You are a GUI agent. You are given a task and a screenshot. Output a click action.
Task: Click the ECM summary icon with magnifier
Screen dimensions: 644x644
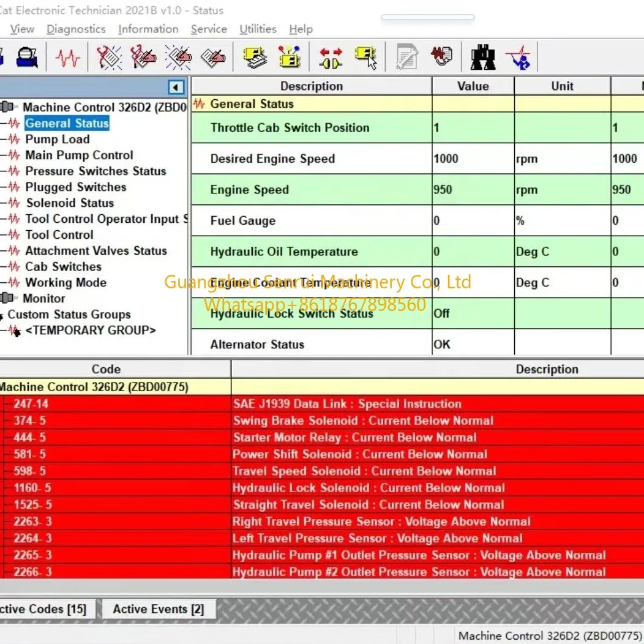[27, 57]
